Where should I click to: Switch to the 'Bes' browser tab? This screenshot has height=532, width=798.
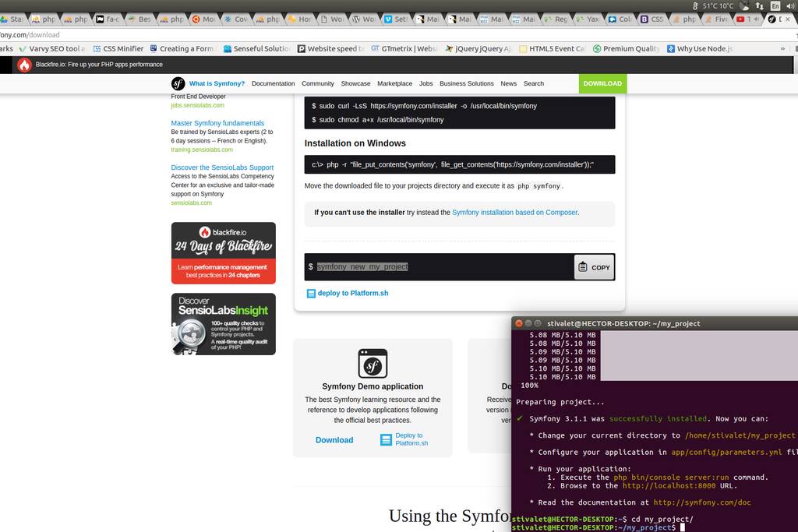pos(139,19)
